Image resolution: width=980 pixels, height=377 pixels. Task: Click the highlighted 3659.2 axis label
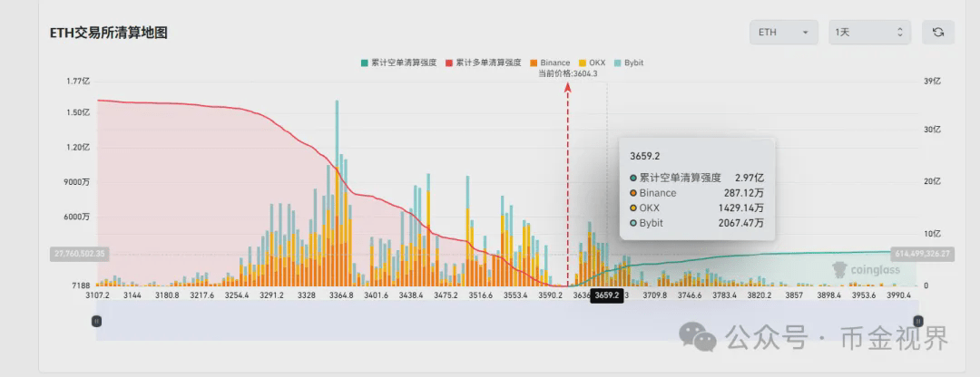coord(607,295)
